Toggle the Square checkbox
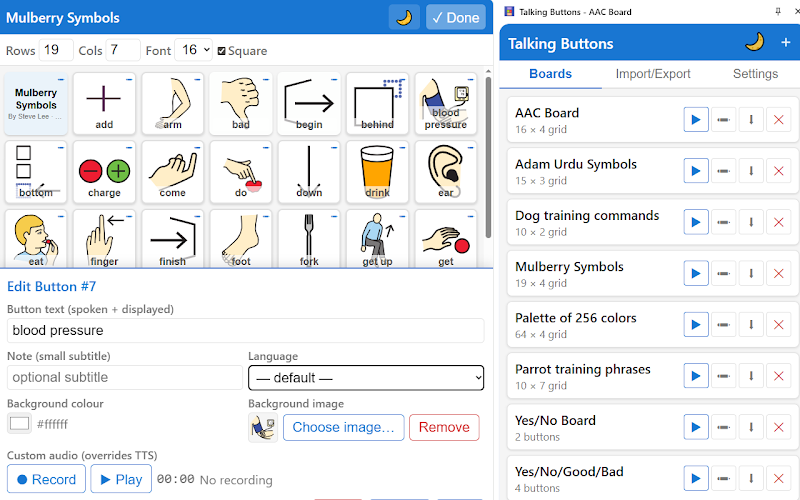Image resolution: width=800 pixels, height=500 pixels. pos(221,51)
